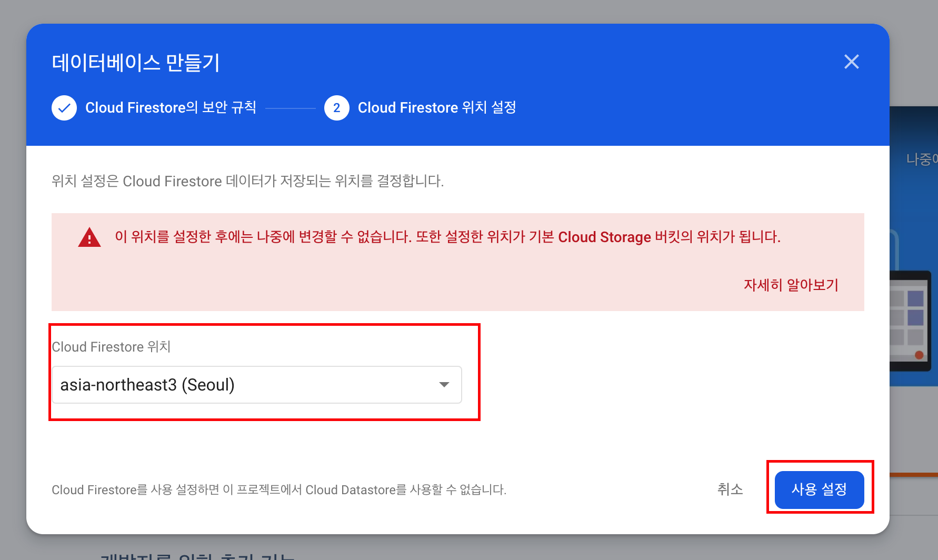The image size is (938, 560).
Task: Select step 2 circle for location settings
Action: tap(337, 108)
